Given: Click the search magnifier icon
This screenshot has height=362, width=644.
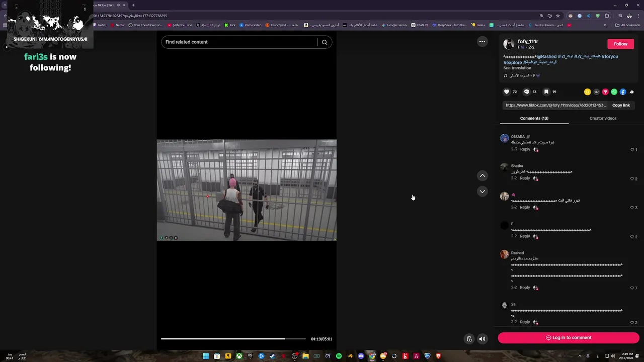Looking at the screenshot, I should tap(325, 42).
